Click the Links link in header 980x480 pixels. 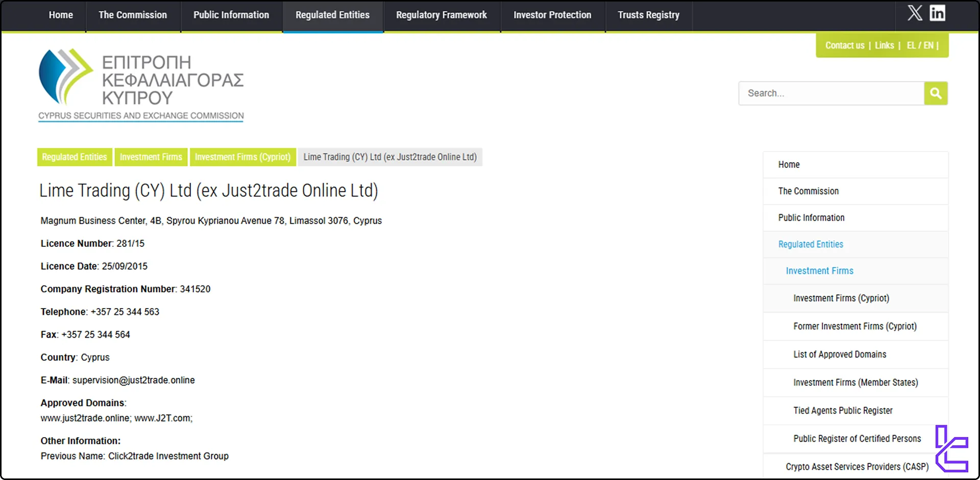coord(885,45)
